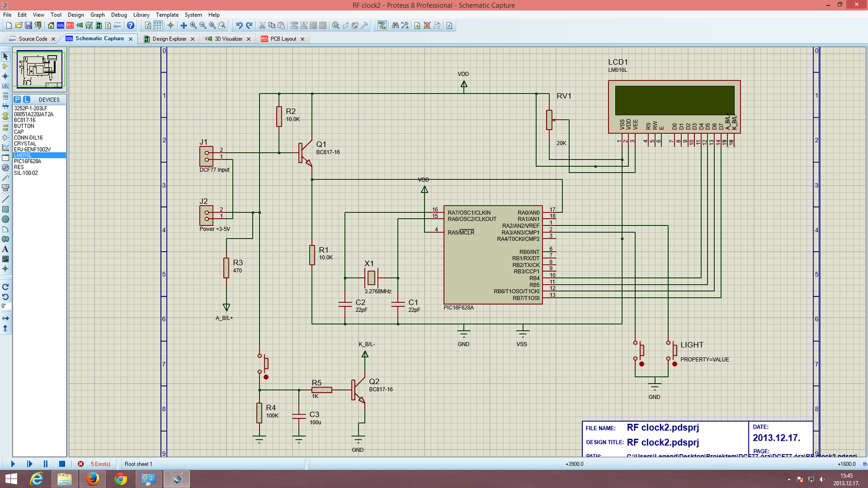This screenshot has width=868, height=488.
Task: Open the Home page house icon
Action: pos(51,26)
